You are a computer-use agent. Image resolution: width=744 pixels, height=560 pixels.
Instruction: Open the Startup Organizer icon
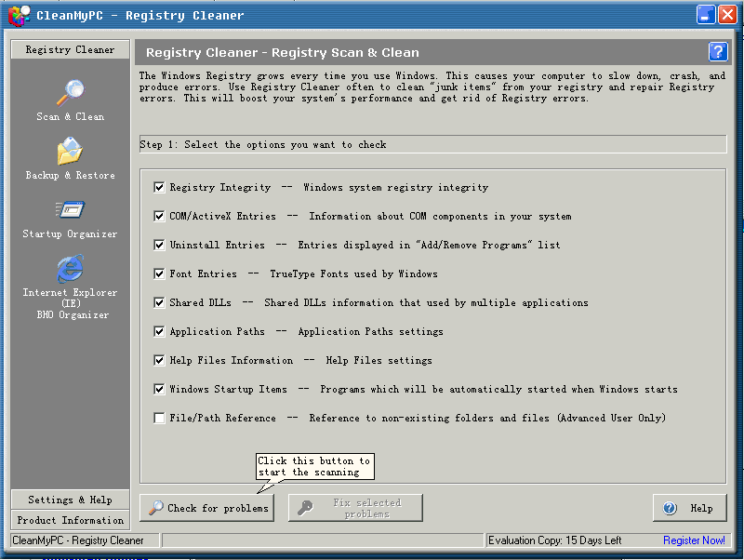coord(71,209)
